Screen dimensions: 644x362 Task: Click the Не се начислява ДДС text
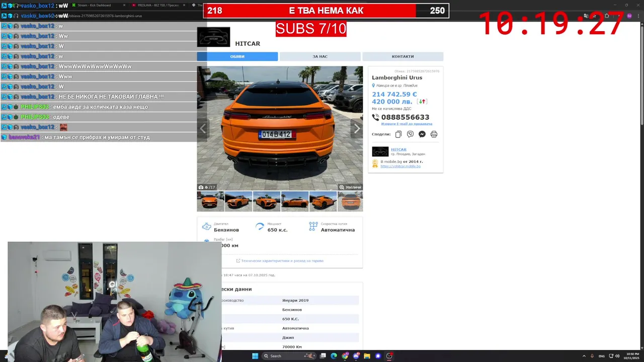pyautogui.click(x=391, y=109)
